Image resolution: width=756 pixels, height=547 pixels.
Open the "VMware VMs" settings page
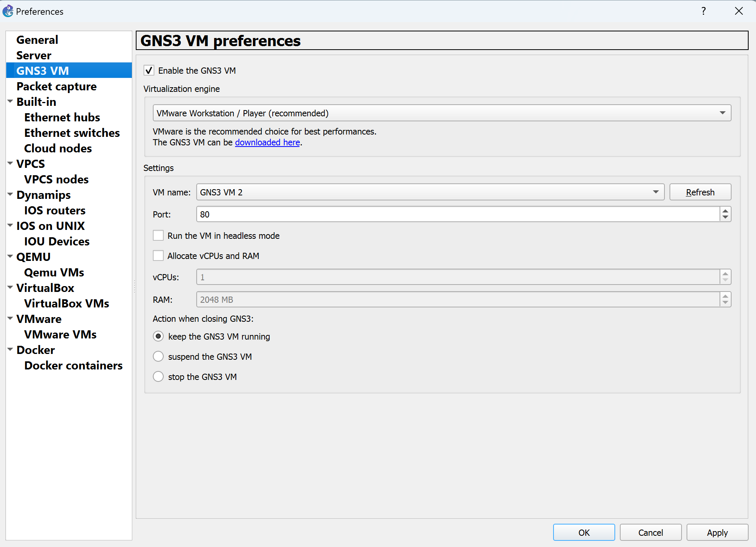point(60,334)
